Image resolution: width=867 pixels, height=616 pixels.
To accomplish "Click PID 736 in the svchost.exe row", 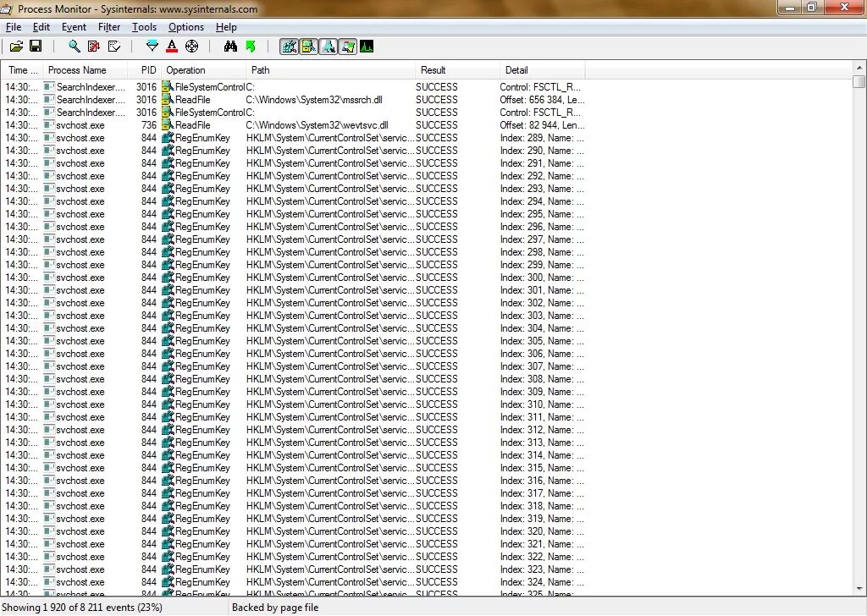I will tap(149, 125).
